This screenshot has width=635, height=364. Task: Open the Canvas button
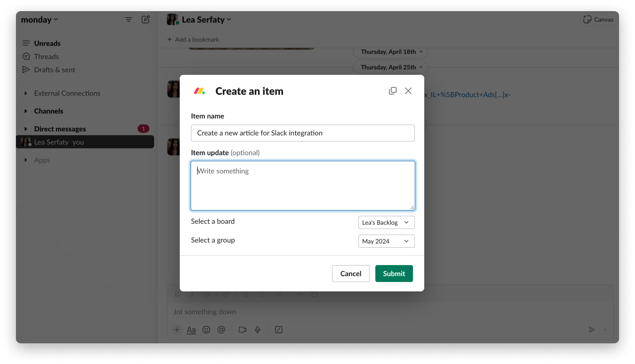(x=598, y=20)
